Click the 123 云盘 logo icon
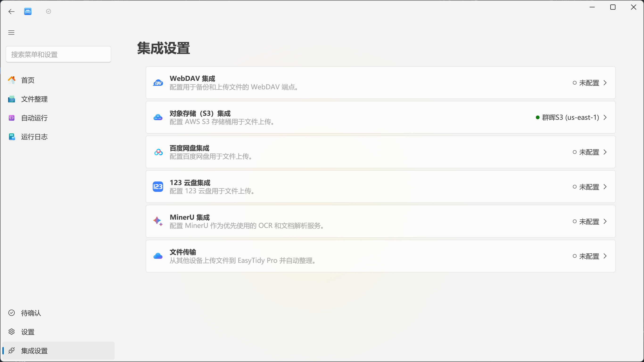 (x=158, y=187)
